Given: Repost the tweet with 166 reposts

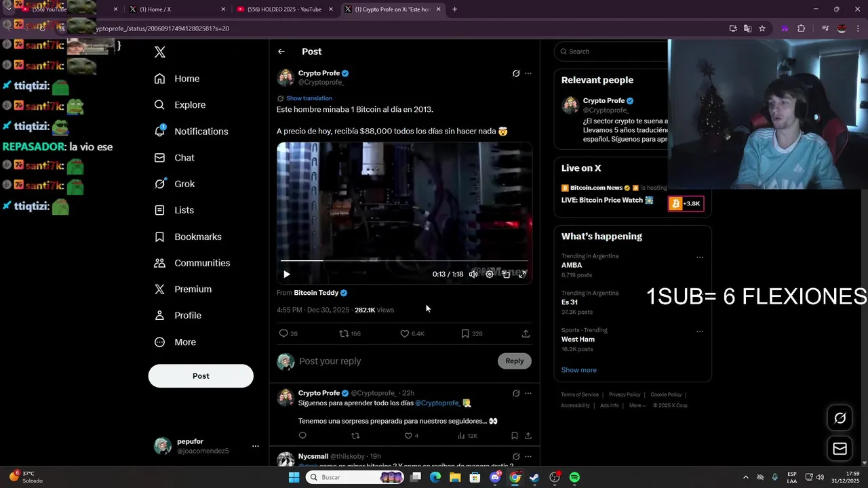Looking at the screenshot, I should tap(350, 333).
